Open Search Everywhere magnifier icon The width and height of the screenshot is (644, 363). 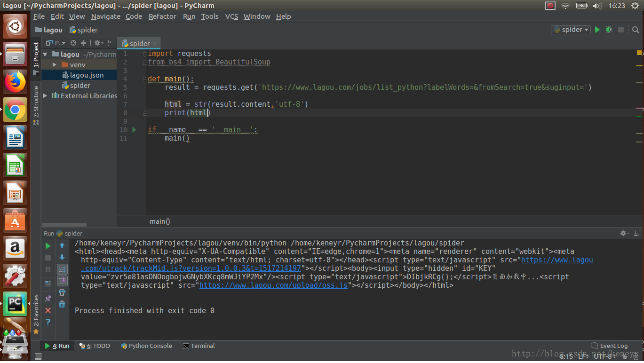(x=635, y=30)
